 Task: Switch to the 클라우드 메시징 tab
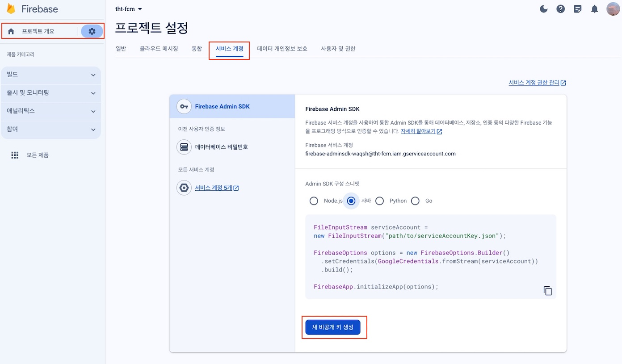159,49
